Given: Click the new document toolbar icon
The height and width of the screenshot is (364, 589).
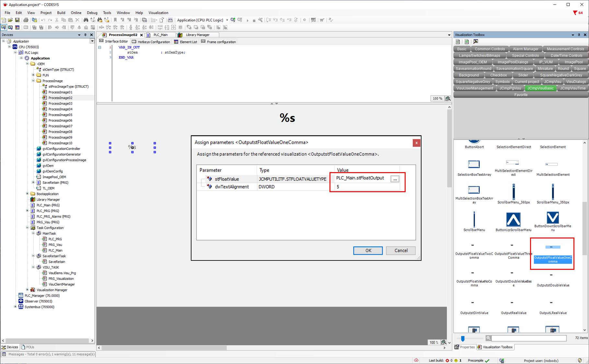Looking at the screenshot, I should click(x=4, y=20).
